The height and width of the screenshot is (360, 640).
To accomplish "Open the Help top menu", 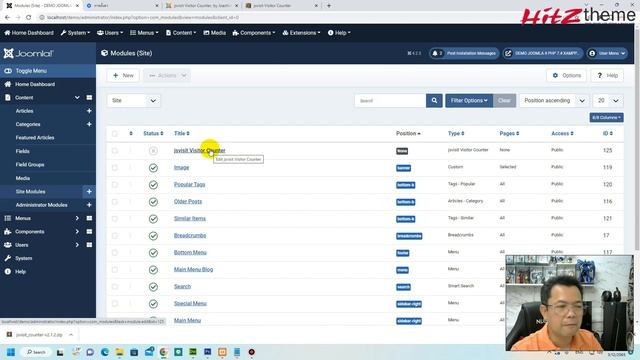I will (x=339, y=33).
